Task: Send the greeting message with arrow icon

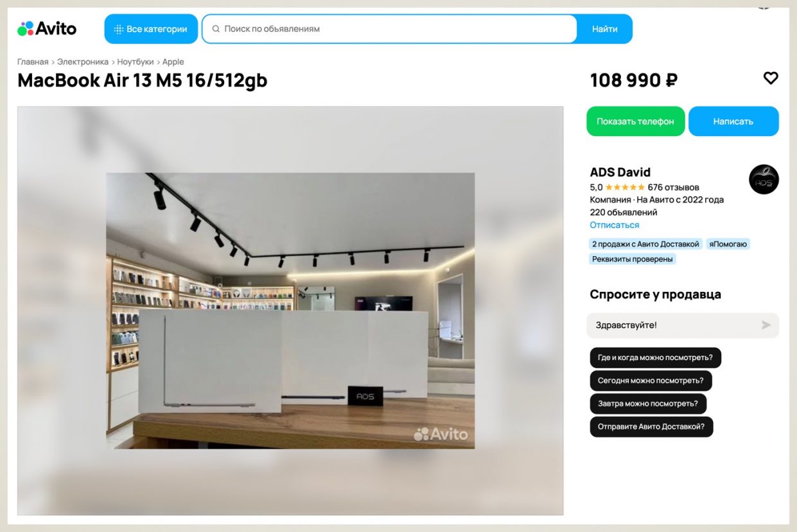Action: [x=766, y=325]
